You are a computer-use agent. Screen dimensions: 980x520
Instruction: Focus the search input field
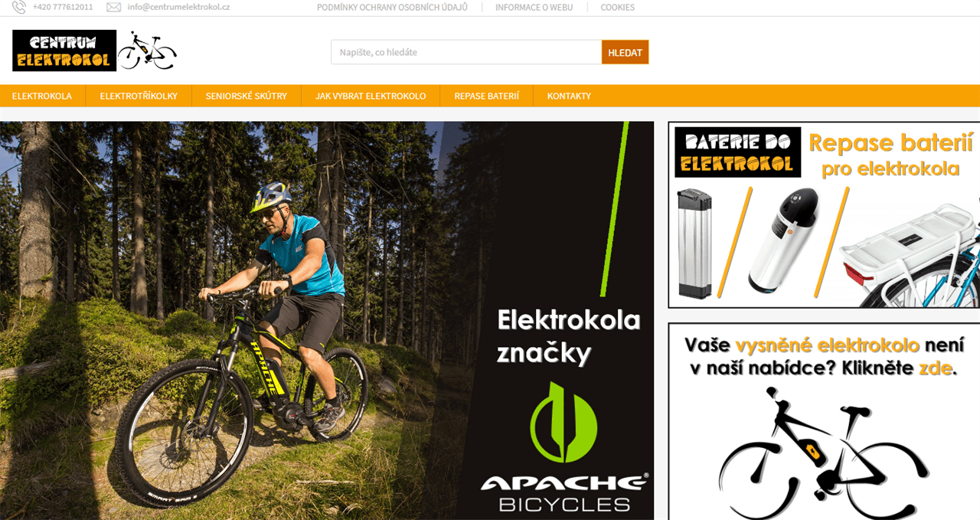coord(466,52)
